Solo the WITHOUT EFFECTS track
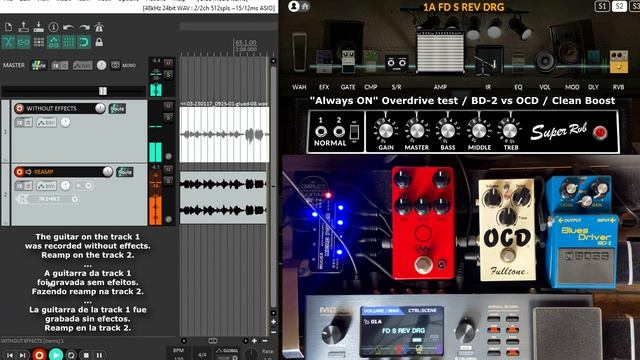 (168, 118)
